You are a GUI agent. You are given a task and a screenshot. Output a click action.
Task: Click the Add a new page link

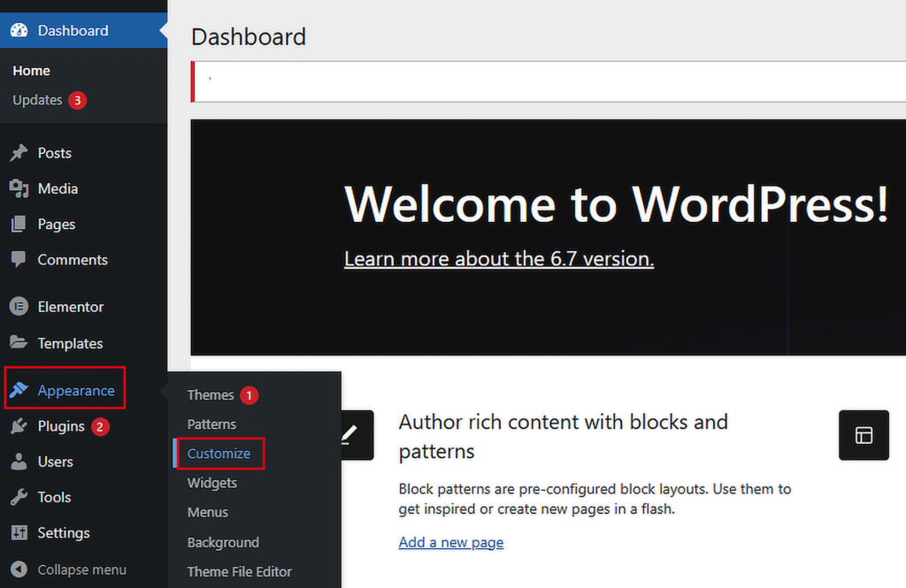[x=450, y=542]
